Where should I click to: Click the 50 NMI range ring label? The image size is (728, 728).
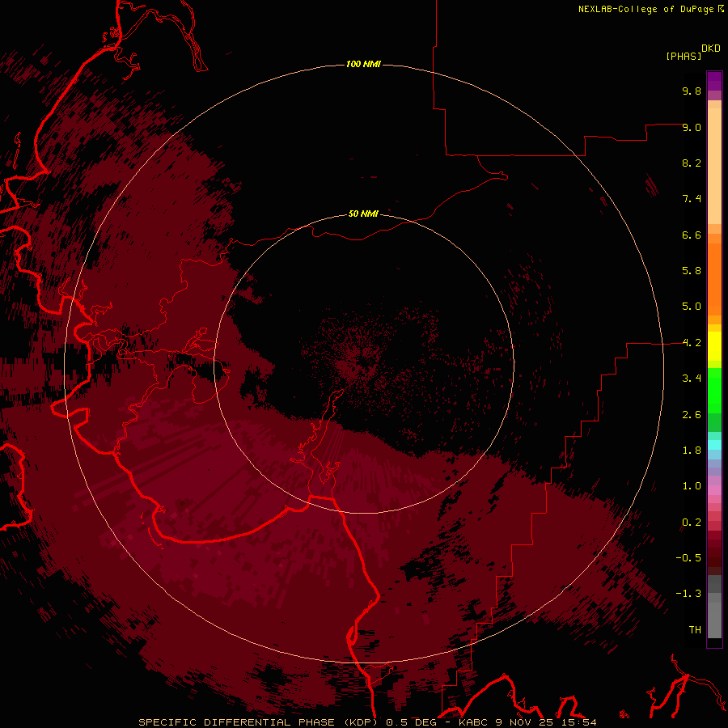363,214
